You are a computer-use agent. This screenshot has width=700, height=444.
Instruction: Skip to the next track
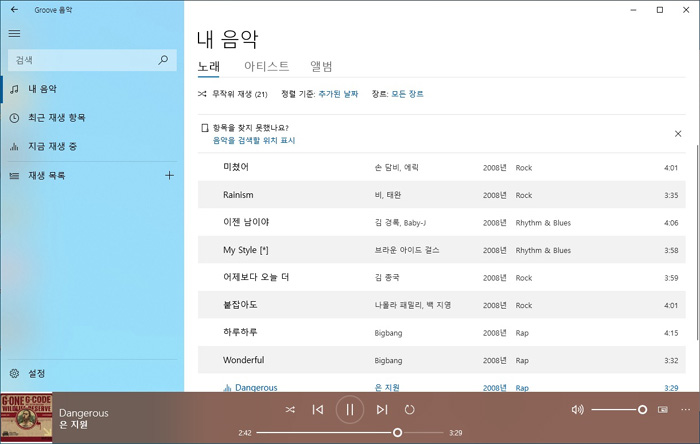pyautogui.click(x=382, y=409)
